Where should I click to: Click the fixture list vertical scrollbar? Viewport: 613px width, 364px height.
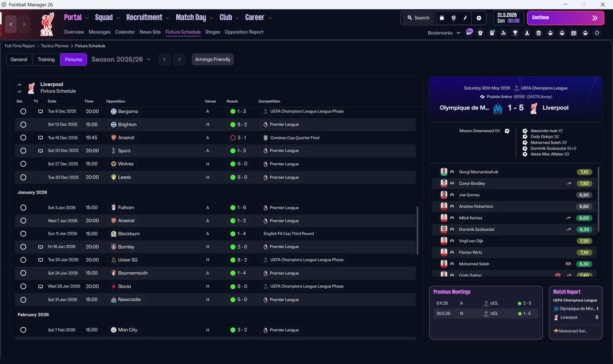point(418,231)
